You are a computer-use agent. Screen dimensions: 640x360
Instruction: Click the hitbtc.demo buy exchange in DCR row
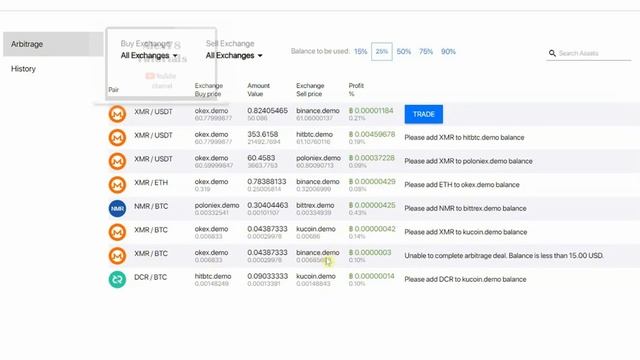(213, 276)
